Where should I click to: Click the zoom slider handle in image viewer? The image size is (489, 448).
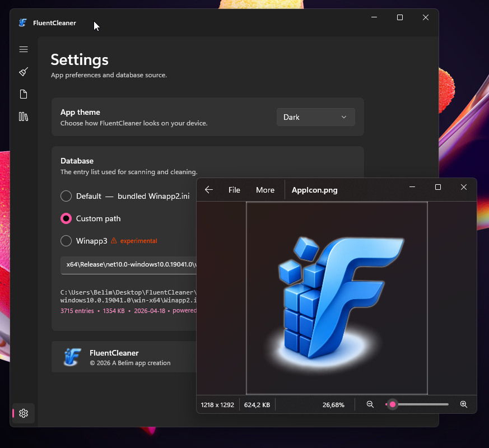[x=393, y=404]
